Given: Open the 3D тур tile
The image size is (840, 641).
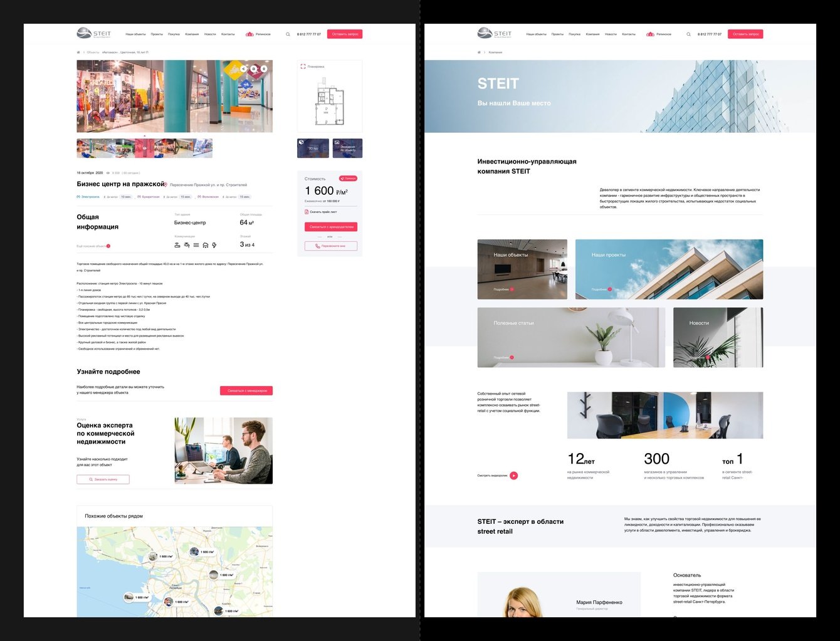Looking at the screenshot, I should click(313, 148).
